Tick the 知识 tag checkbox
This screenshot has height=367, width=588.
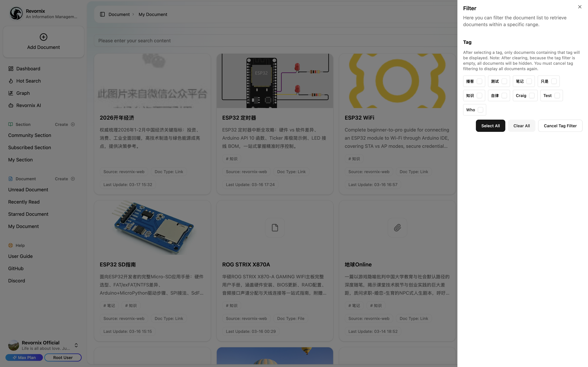coord(479,96)
